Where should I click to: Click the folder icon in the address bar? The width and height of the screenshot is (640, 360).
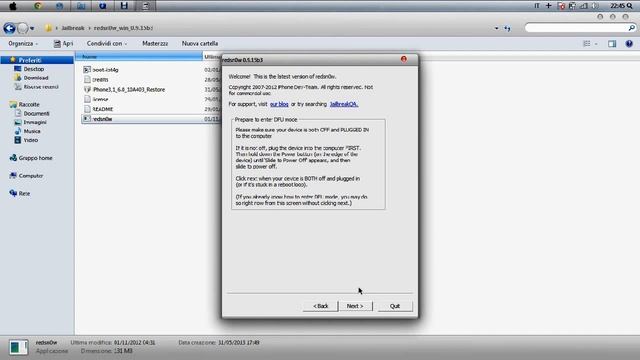click(49, 28)
